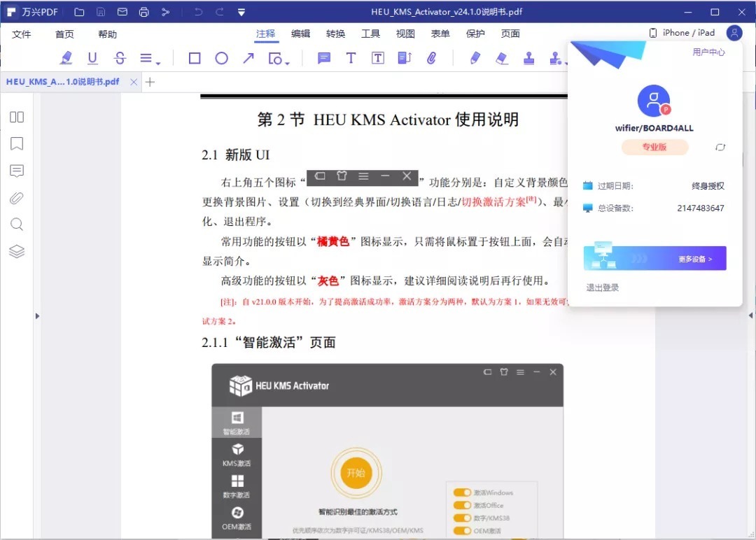This screenshot has width=756, height=540.
Task: Click the attachment paperclip toolbar icon
Action: coord(432,59)
